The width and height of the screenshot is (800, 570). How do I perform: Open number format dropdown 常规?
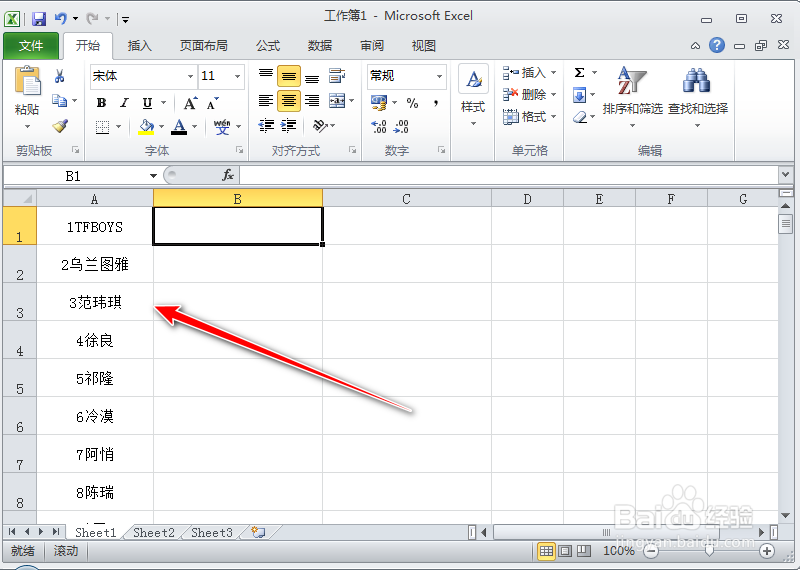pos(439,77)
